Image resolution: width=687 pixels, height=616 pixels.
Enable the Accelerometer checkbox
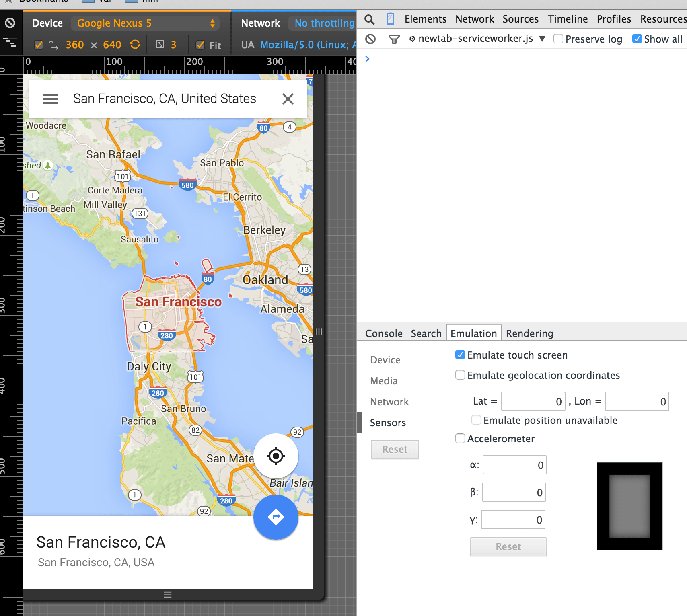[460, 438]
